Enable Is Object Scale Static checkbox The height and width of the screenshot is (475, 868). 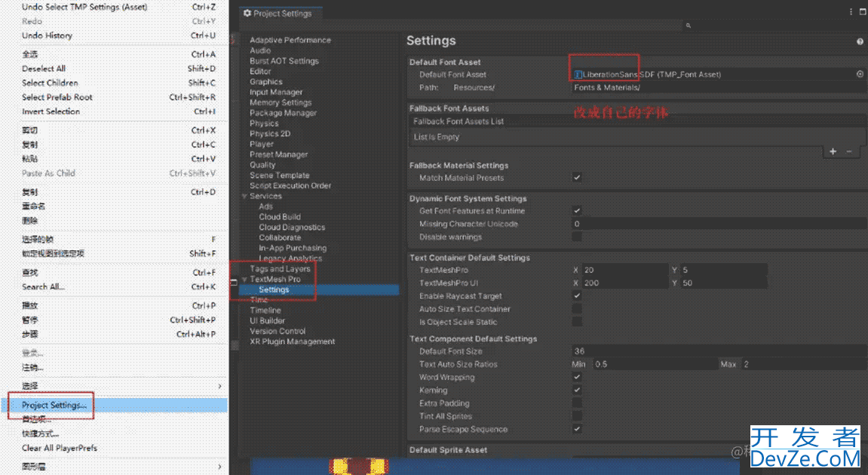coord(577,322)
